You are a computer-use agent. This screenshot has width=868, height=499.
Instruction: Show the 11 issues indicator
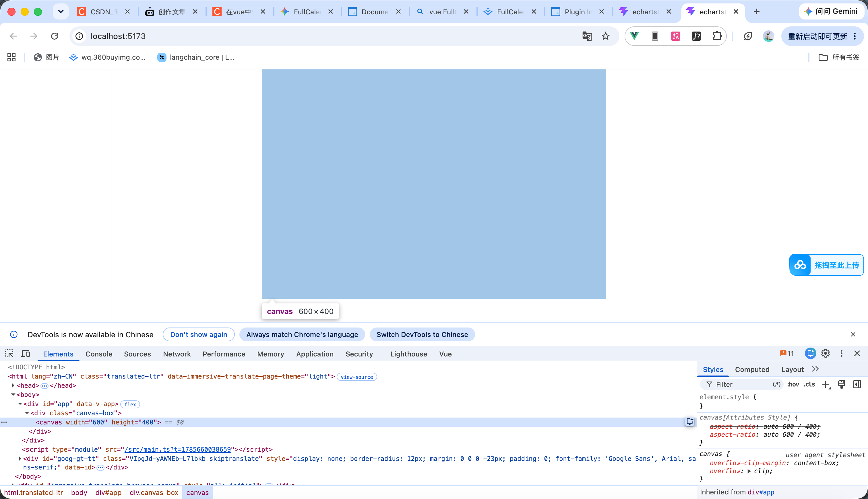[x=787, y=353]
